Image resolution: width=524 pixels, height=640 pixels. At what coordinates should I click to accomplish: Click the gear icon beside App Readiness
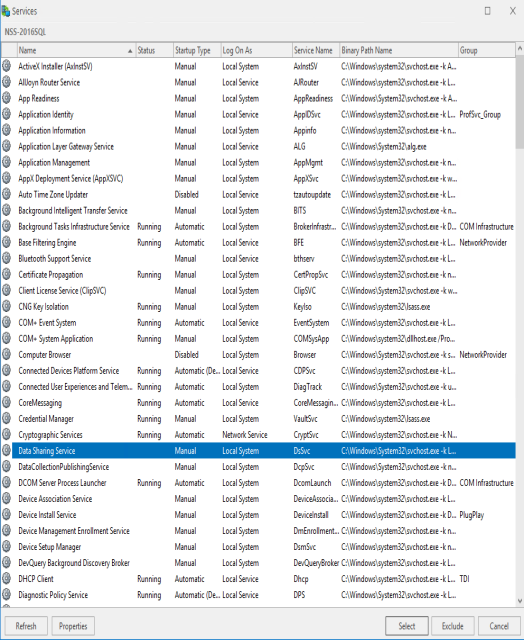[7, 98]
